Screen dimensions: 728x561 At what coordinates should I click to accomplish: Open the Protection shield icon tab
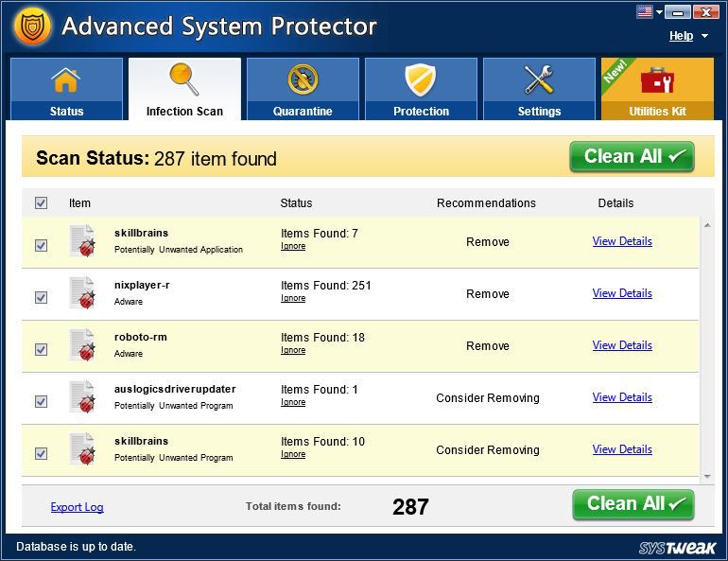[421, 80]
